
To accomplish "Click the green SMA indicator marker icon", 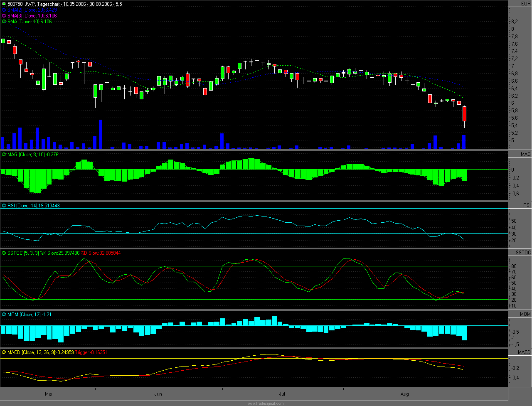I will (4, 21).
